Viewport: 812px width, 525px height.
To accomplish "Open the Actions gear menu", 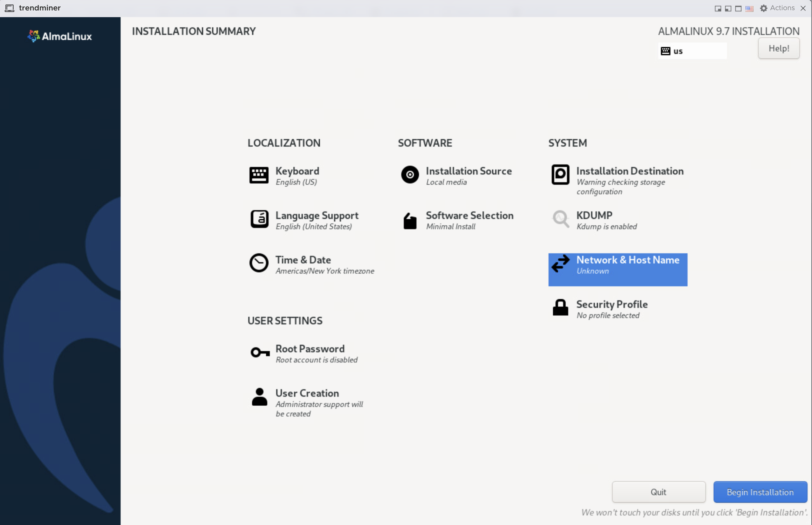I will 777,8.
